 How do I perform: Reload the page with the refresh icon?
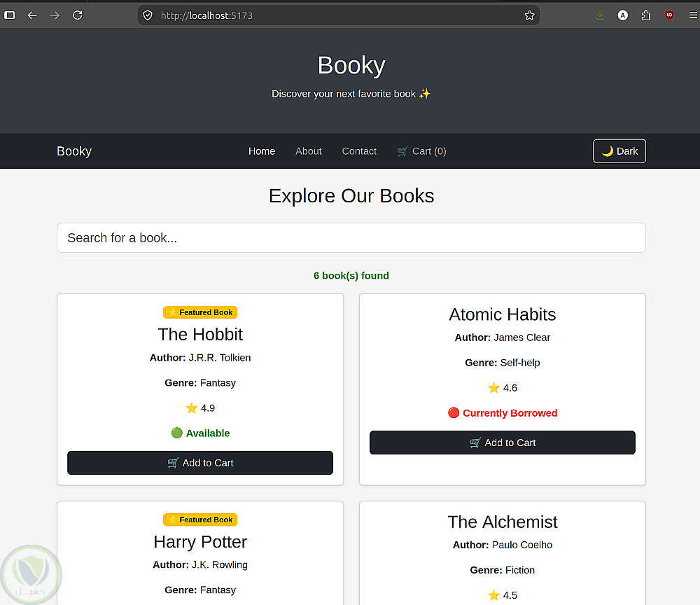coord(77,15)
